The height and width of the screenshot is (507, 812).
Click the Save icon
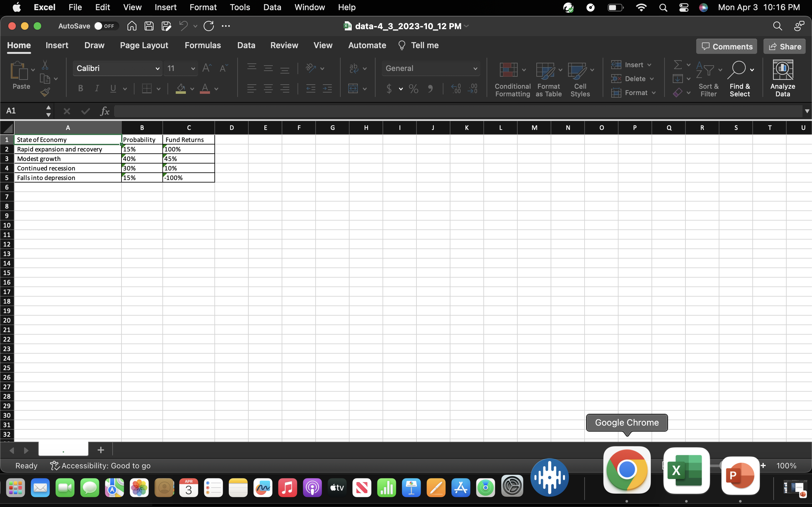point(149,26)
